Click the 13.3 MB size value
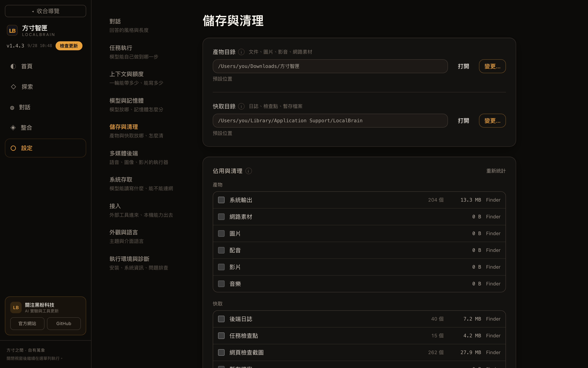The width and height of the screenshot is (588, 368). coord(471,200)
